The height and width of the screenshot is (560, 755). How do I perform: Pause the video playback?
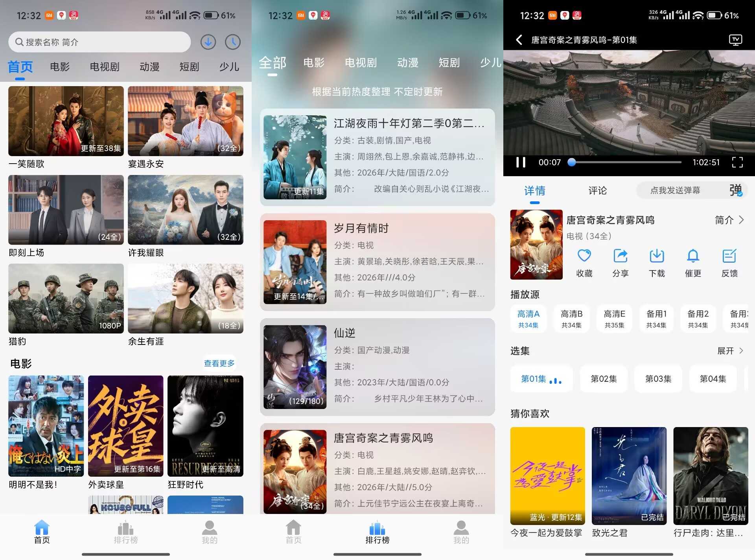521,162
